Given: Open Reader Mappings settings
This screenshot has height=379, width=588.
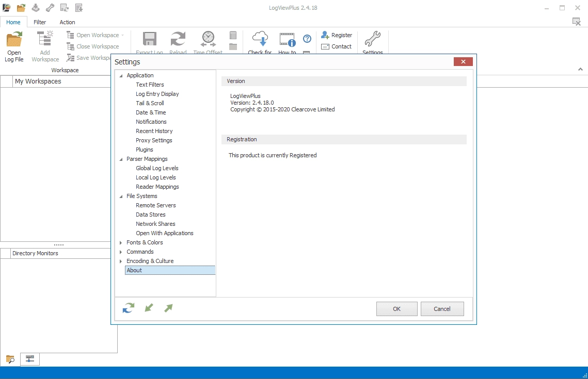Looking at the screenshot, I should [x=157, y=187].
